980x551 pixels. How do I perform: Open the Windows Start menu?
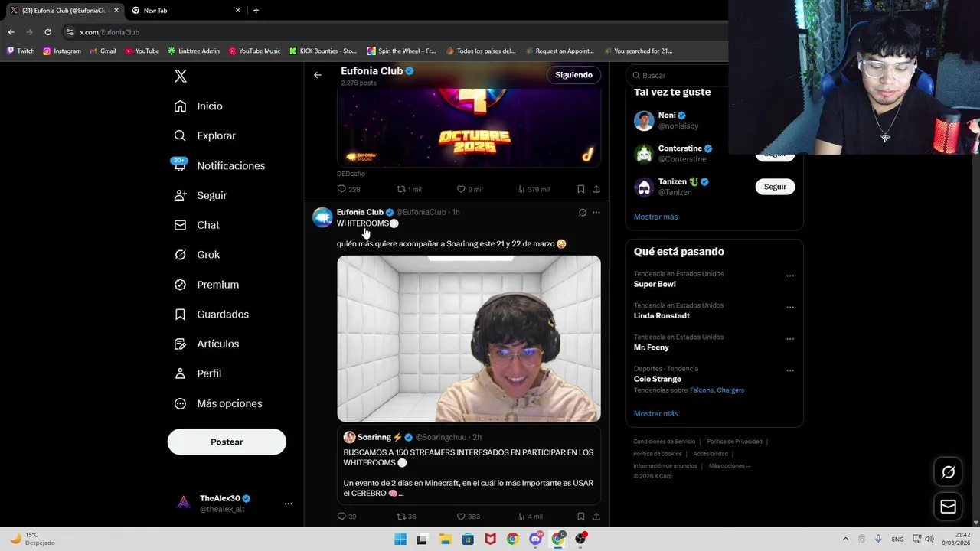click(400, 539)
